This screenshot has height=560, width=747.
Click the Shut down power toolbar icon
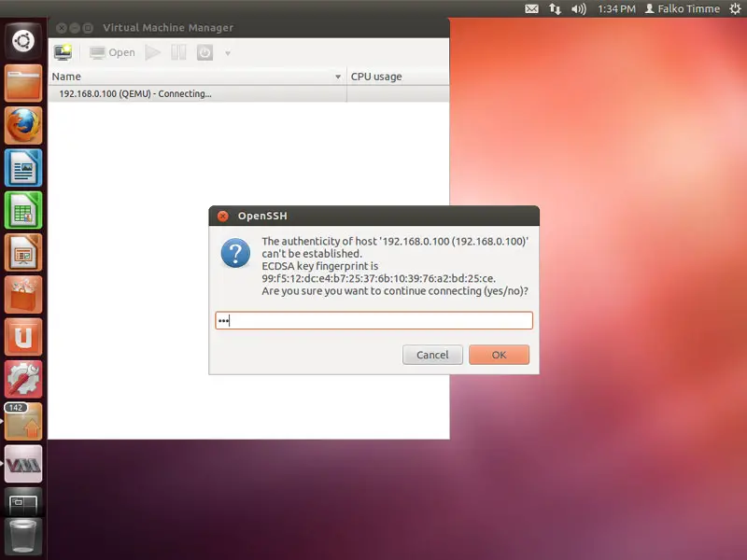click(204, 52)
